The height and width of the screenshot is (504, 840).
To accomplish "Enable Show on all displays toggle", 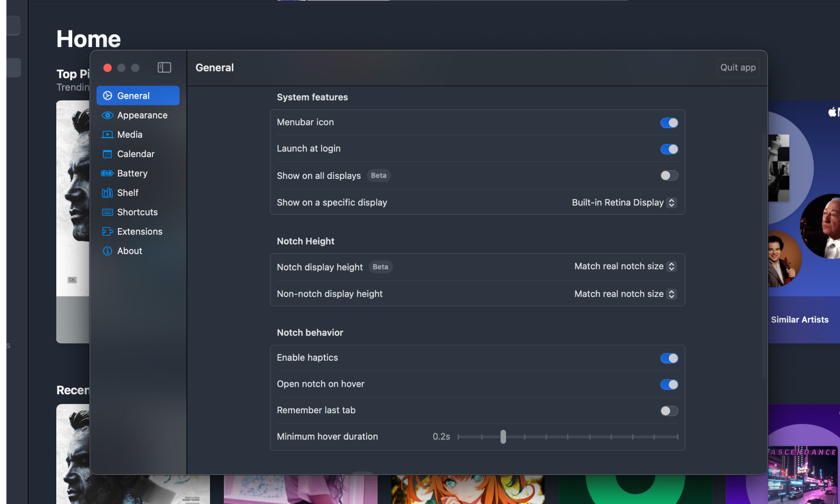I will (669, 176).
